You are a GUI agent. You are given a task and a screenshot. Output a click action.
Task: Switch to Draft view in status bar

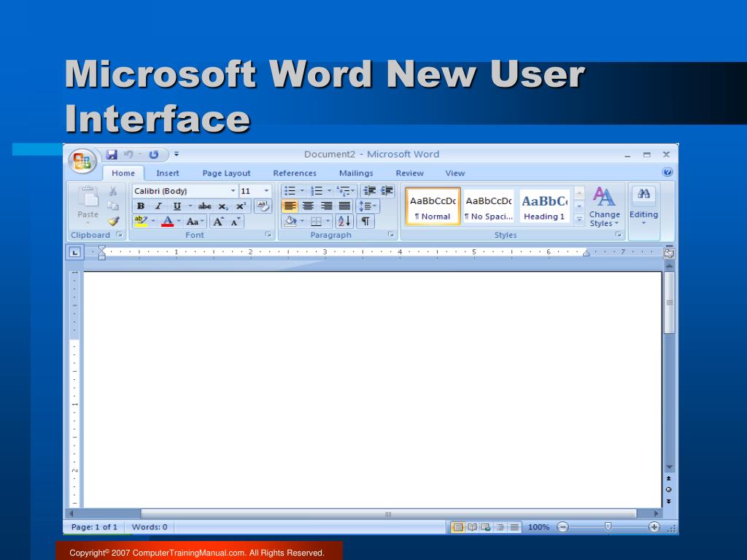[514, 527]
